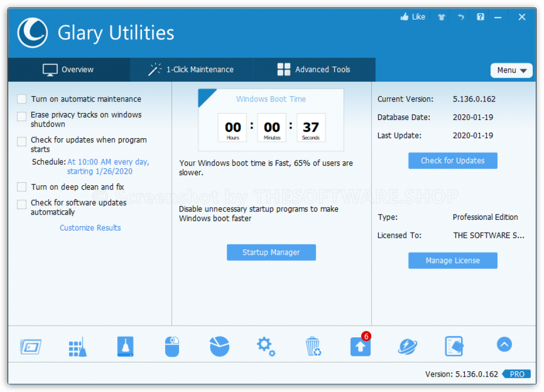Screen dimensions: 544x392
Task: Open the Menu dropdown
Action: tap(511, 70)
